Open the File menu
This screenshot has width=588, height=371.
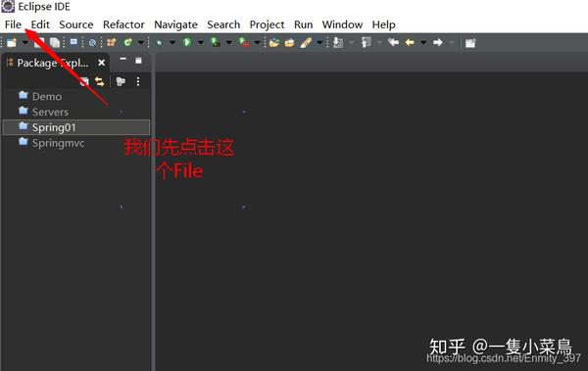coord(13,24)
